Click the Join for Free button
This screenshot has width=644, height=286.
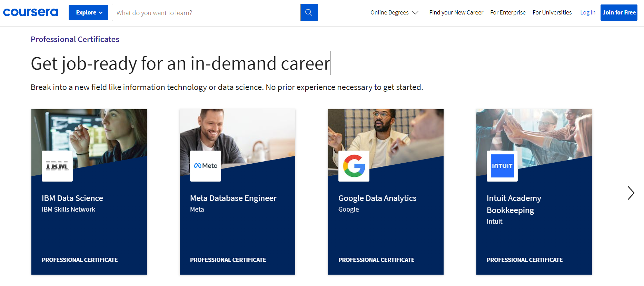(619, 12)
